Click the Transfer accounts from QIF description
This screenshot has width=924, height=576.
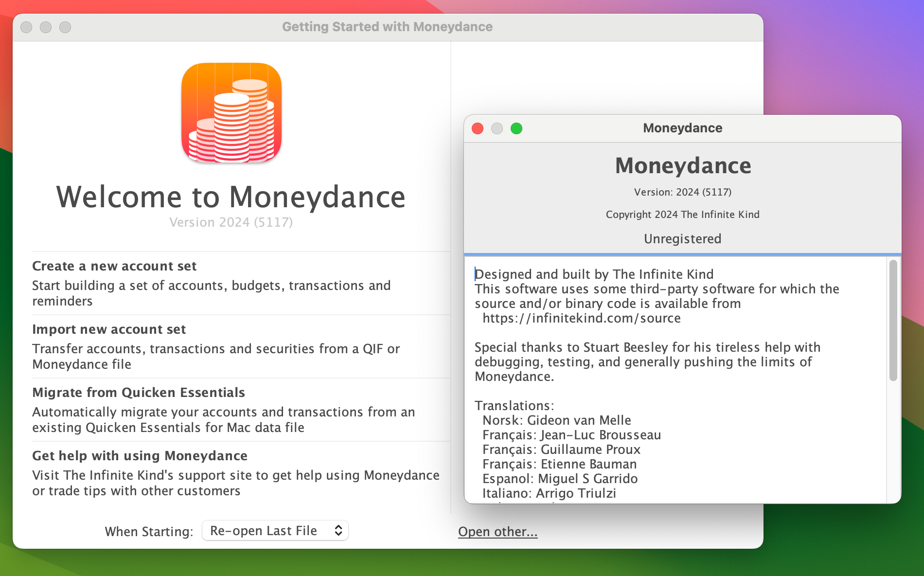(x=216, y=357)
